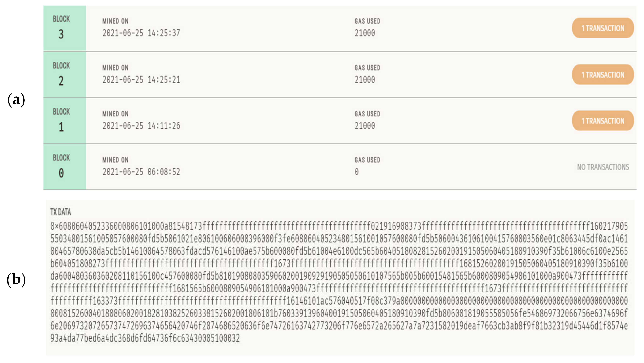
Task: Open the Block 3 tile
Action: pyautogui.click(x=65, y=28)
